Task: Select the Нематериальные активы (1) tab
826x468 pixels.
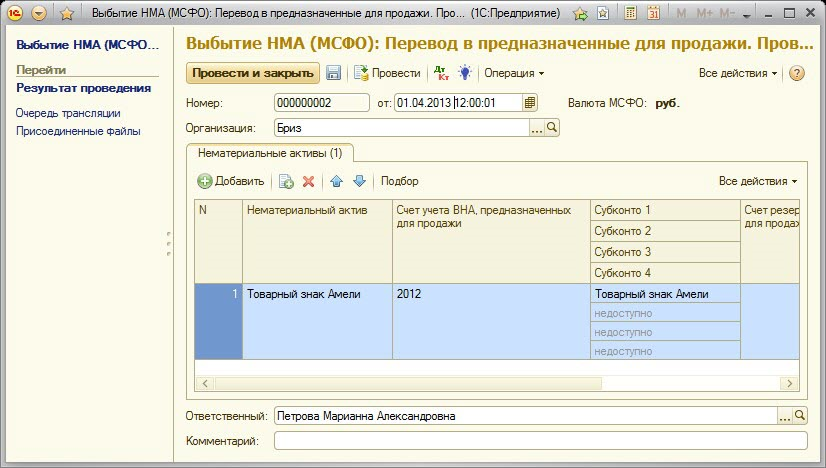Action: click(270, 153)
